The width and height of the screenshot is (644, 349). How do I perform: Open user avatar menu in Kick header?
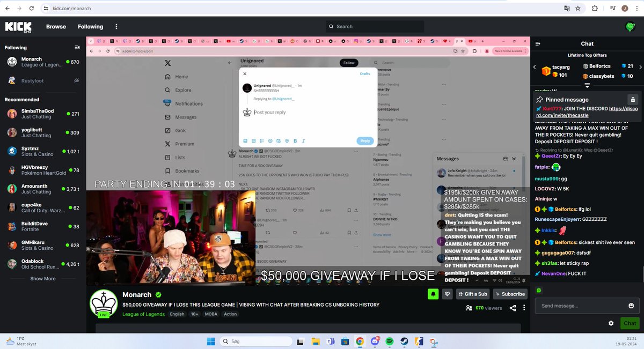[x=630, y=26]
